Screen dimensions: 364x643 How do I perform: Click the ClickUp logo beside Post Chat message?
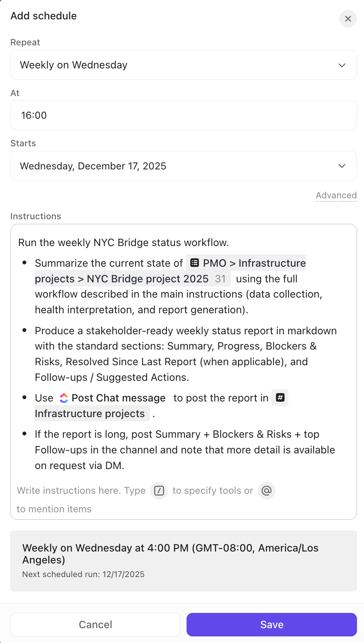click(63, 398)
